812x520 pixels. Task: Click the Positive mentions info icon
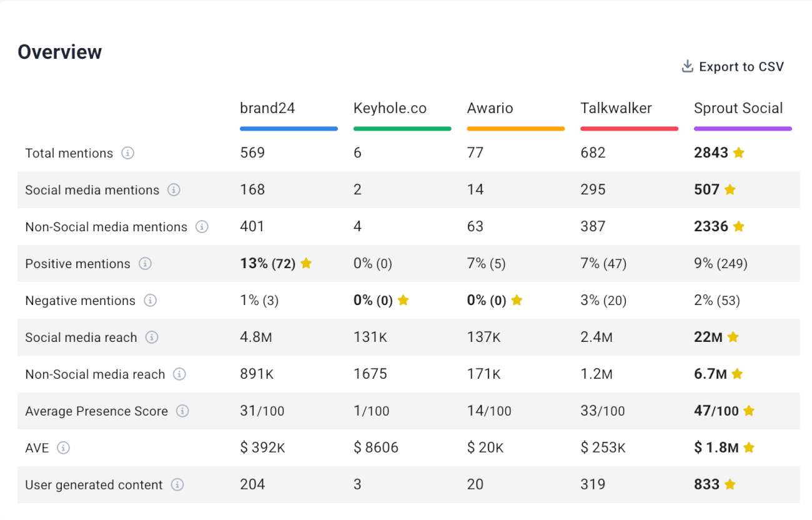click(145, 264)
